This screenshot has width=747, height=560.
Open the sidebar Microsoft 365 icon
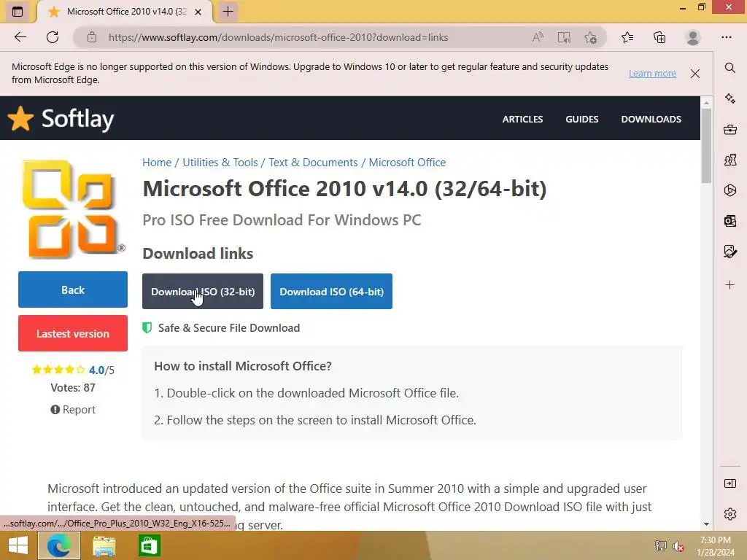click(729, 190)
